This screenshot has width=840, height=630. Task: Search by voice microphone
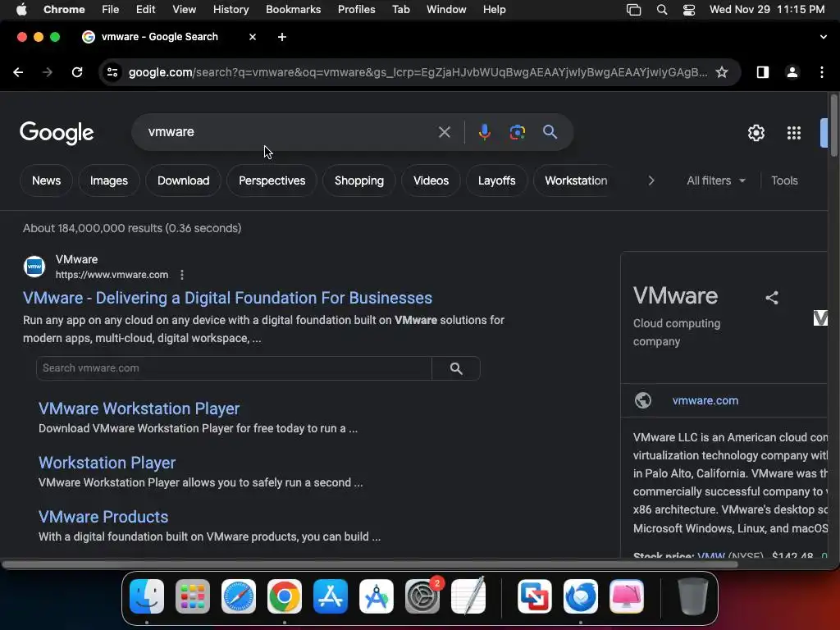pyautogui.click(x=484, y=132)
